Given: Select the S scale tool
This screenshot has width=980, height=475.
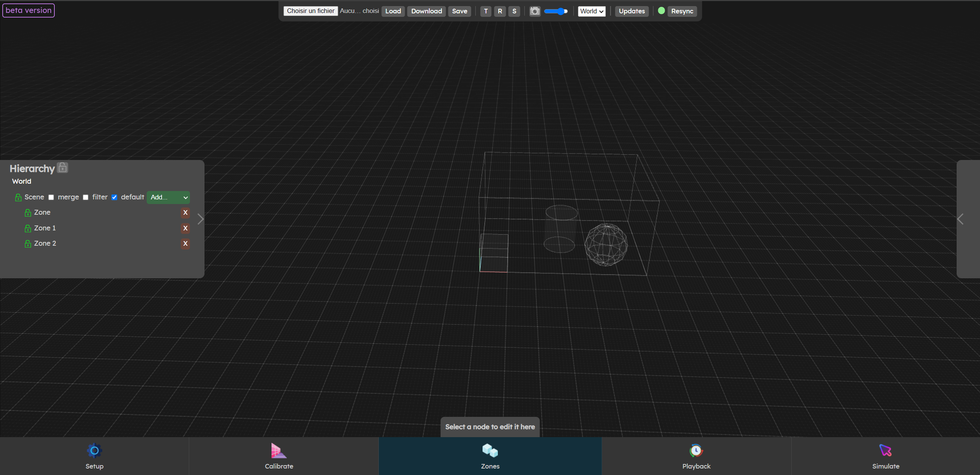Looking at the screenshot, I should (514, 11).
